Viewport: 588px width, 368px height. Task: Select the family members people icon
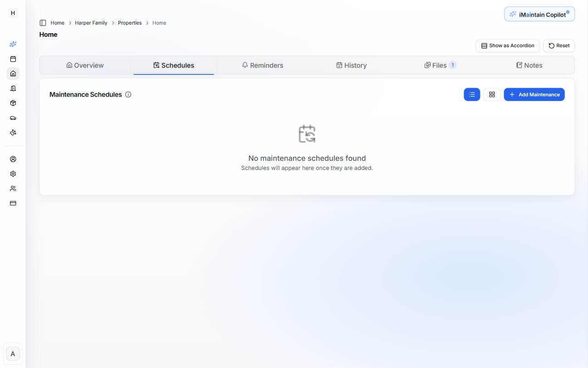13,188
